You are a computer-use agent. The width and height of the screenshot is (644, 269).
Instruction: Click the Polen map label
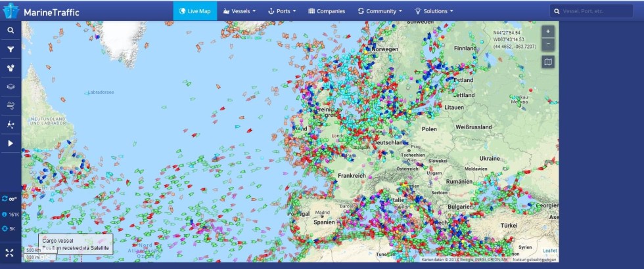429,129
